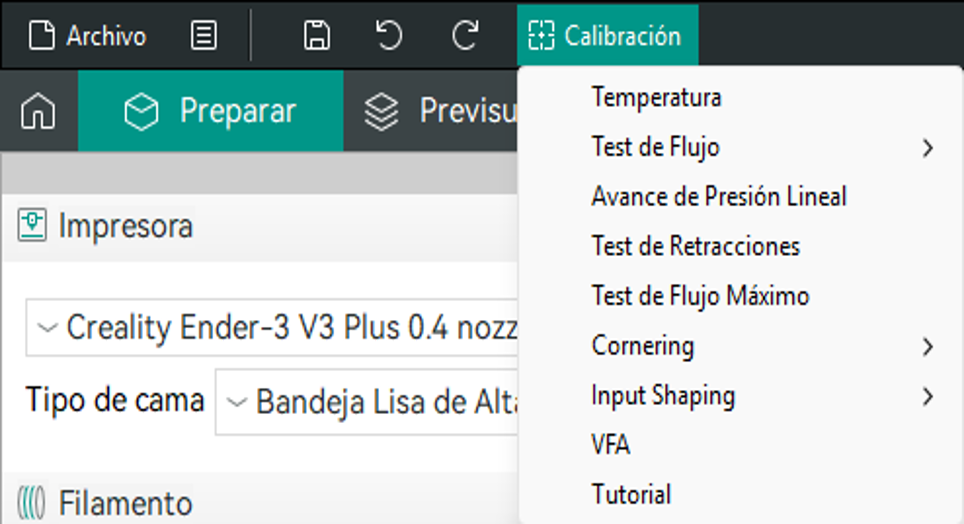Open the document menu icon beside Archivo
This screenshot has width=964, height=524.
point(203,36)
